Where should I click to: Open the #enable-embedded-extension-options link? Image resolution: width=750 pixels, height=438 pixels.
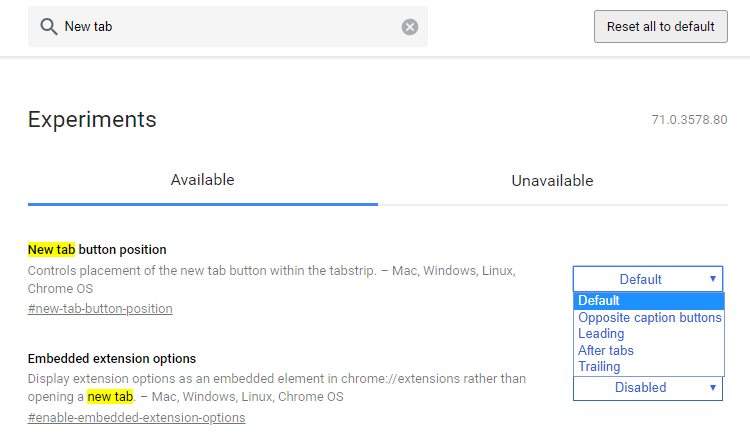pyautogui.click(x=136, y=418)
